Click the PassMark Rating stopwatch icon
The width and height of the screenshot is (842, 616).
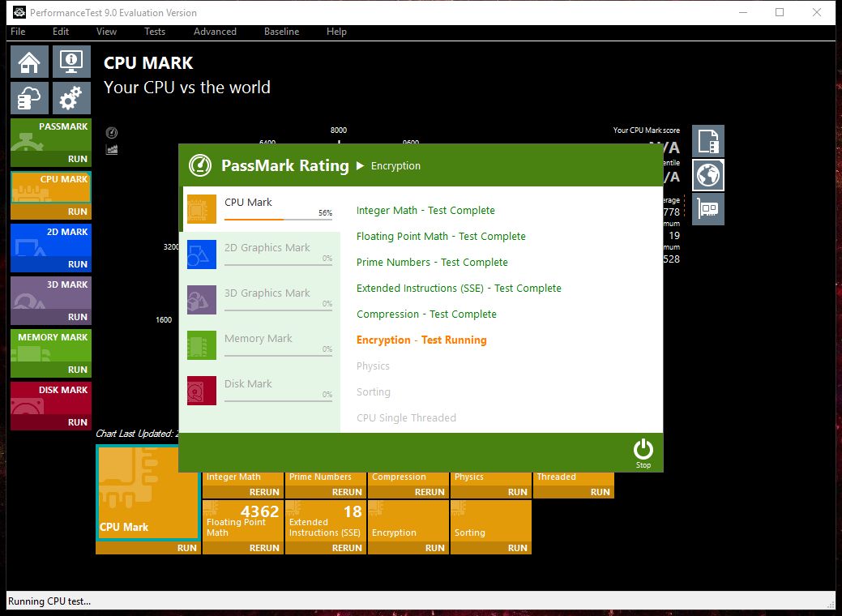(x=200, y=165)
